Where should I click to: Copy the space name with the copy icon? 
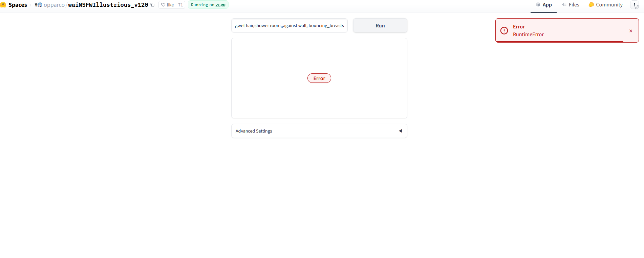[x=152, y=5]
